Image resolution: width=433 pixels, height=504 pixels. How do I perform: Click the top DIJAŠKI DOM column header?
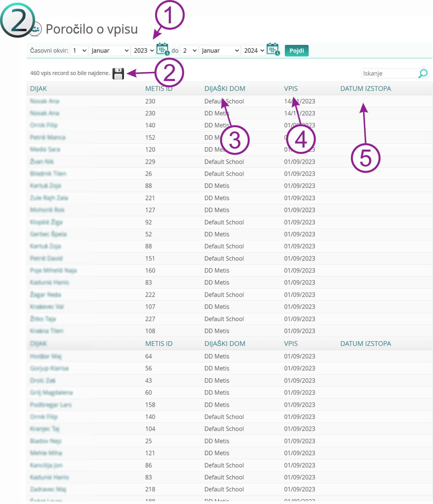(x=225, y=88)
